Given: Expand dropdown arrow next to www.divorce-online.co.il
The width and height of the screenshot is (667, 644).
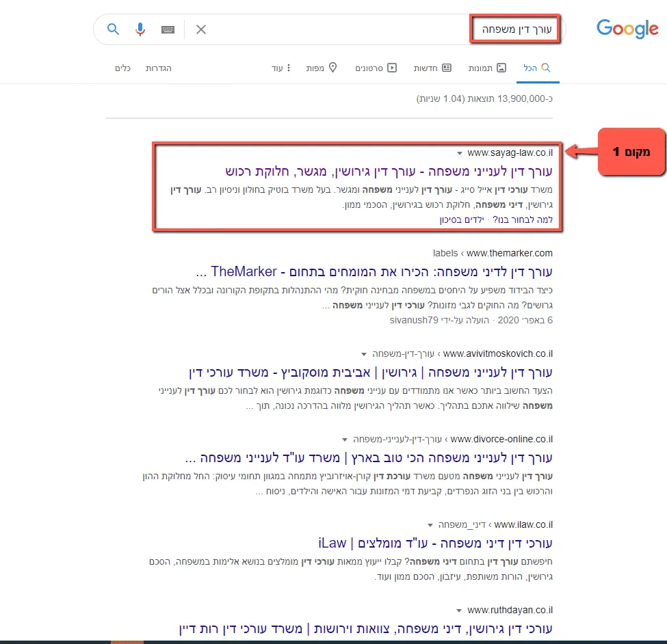Looking at the screenshot, I should tap(345, 440).
